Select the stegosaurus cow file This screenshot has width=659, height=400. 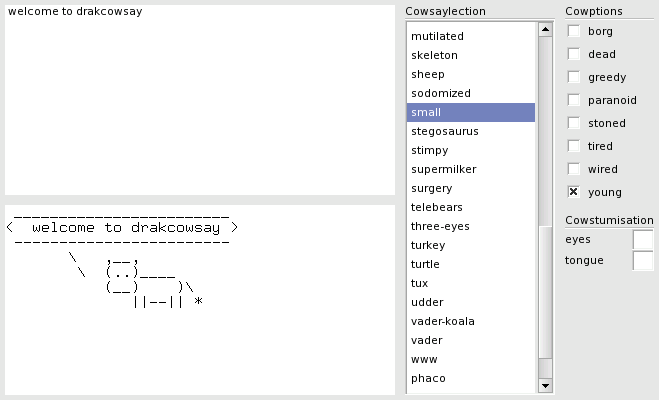pos(444,131)
